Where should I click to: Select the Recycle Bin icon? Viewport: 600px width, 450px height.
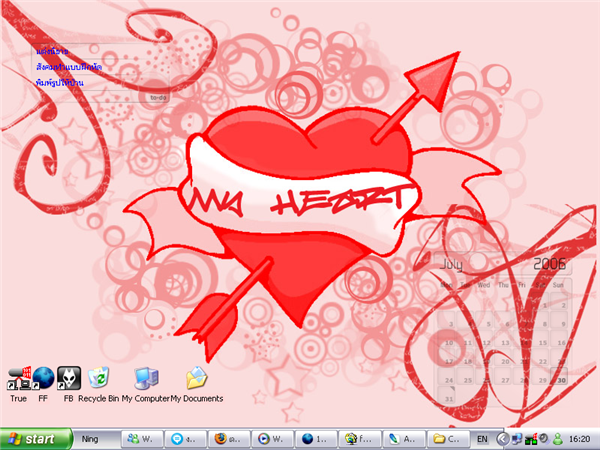pyautogui.click(x=99, y=378)
